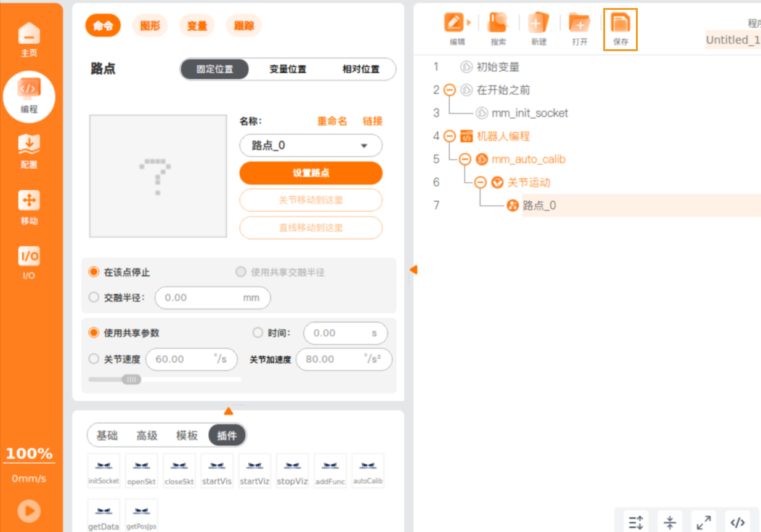Switch to 高级 command category
761x532 pixels.
(147, 435)
